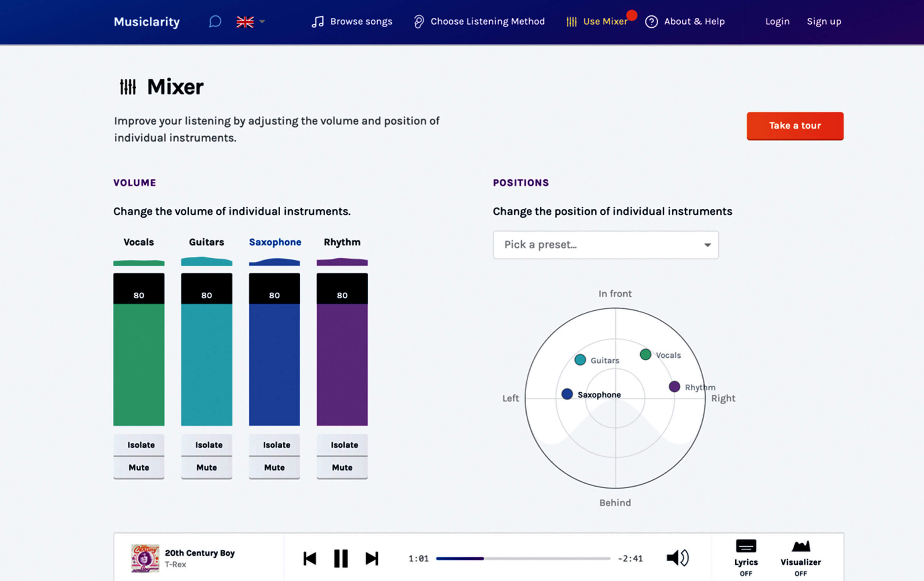Go back to the previous track
924x581 pixels.
310,558
